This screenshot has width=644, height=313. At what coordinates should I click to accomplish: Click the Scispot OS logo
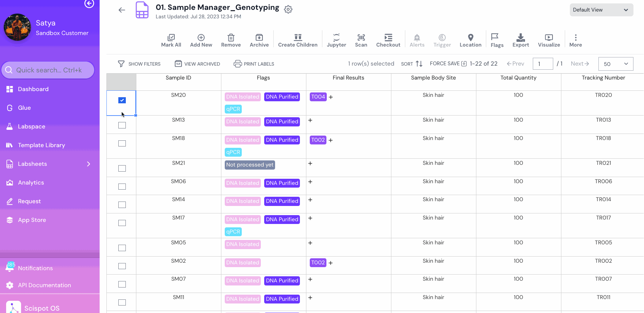[x=14, y=307]
